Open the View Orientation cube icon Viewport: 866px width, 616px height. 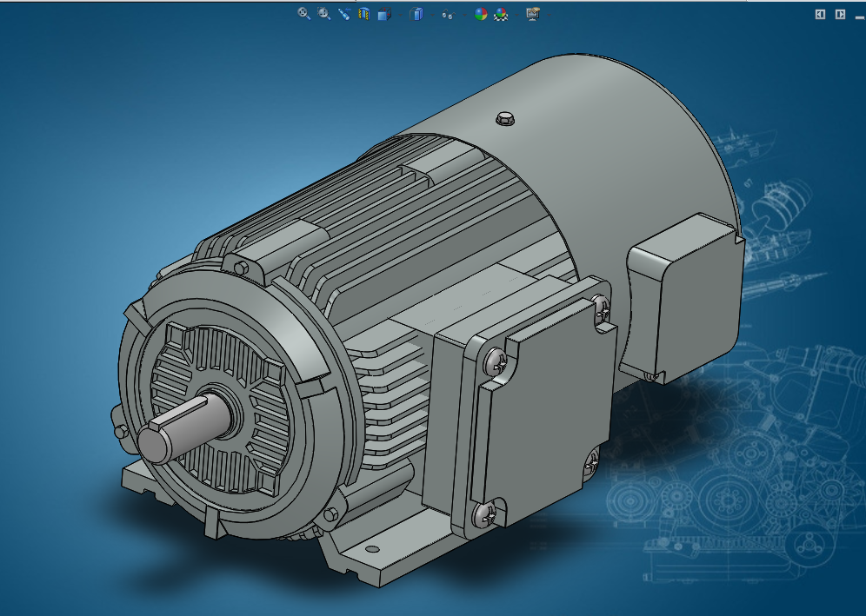tap(384, 14)
